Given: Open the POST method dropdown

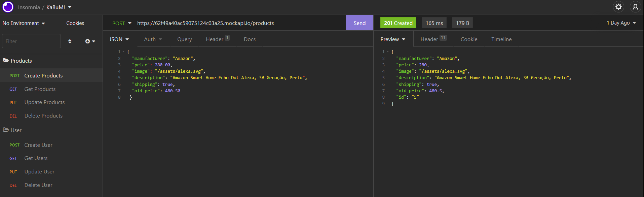Looking at the screenshot, I should pos(122,23).
